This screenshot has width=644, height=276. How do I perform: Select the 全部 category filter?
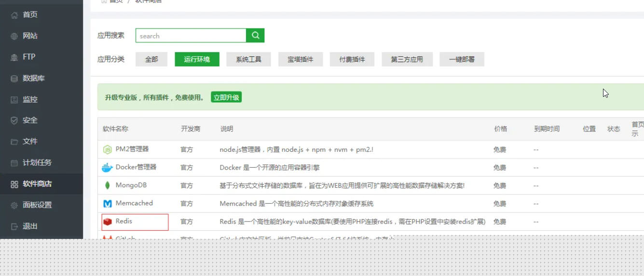[x=151, y=59]
